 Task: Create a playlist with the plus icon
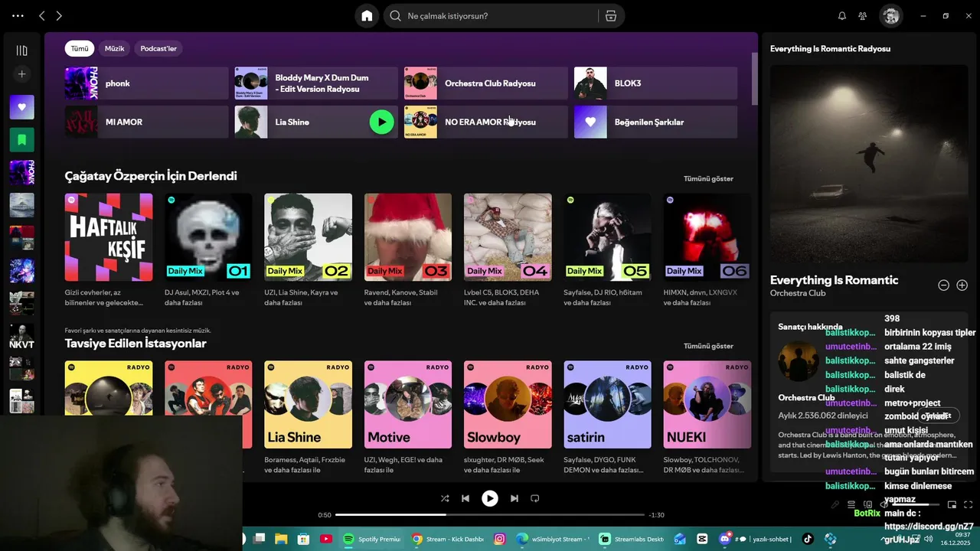pyautogui.click(x=21, y=74)
